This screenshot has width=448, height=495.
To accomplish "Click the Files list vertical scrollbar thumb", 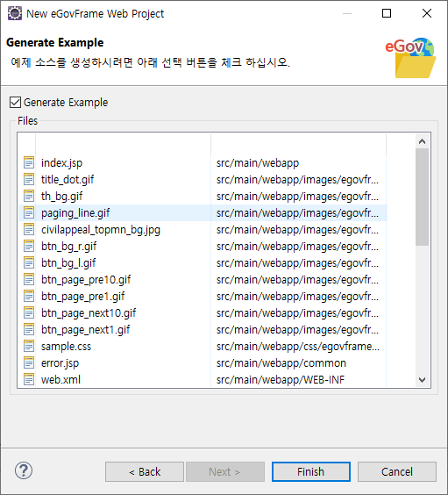I will pos(423,197).
